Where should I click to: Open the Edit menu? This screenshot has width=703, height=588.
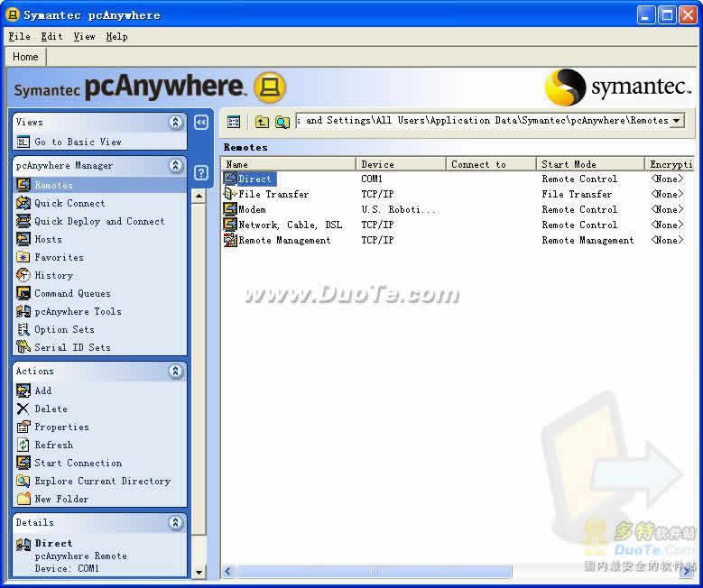[x=52, y=36]
